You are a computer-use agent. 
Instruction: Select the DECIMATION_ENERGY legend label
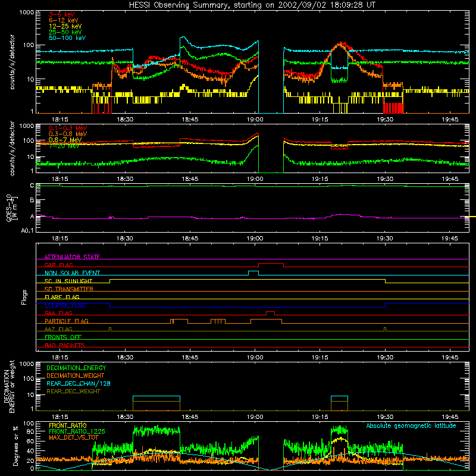pyautogui.click(x=76, y=368)
